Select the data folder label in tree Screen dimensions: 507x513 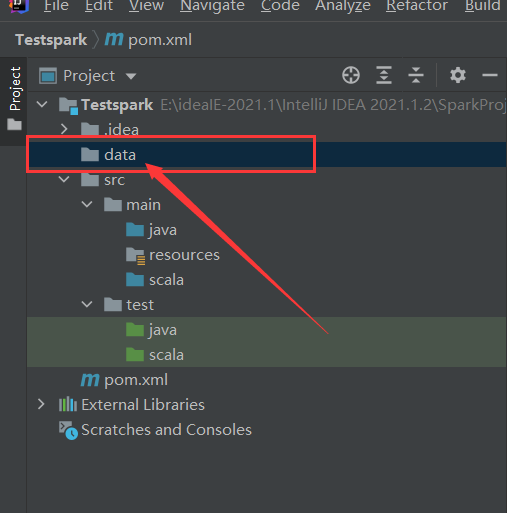120,155
